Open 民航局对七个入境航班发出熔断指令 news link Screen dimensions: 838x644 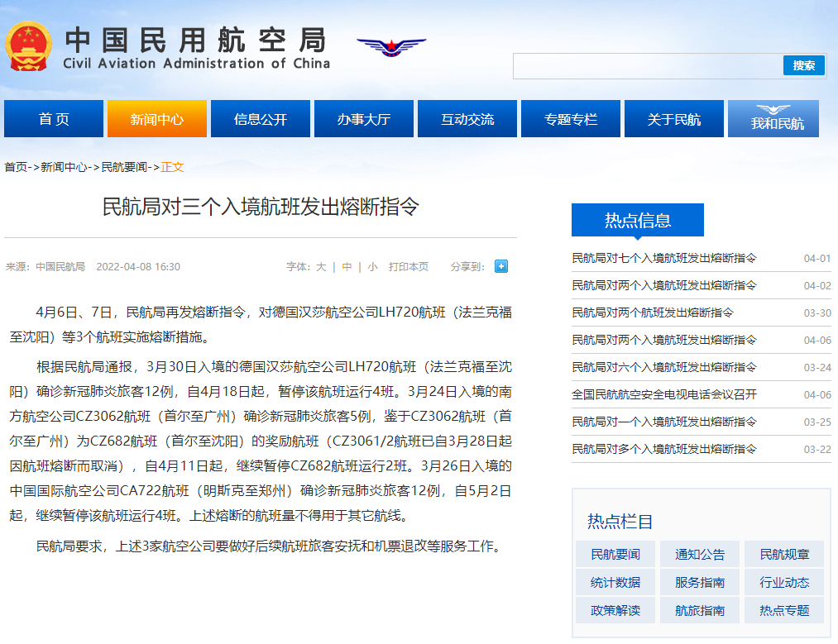[x=663, y=258]
